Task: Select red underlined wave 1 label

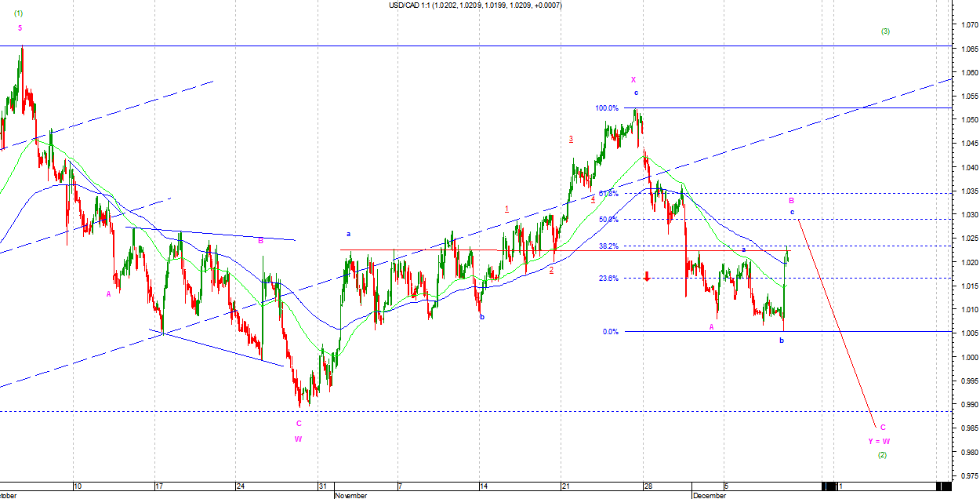Action: point(507,209)
